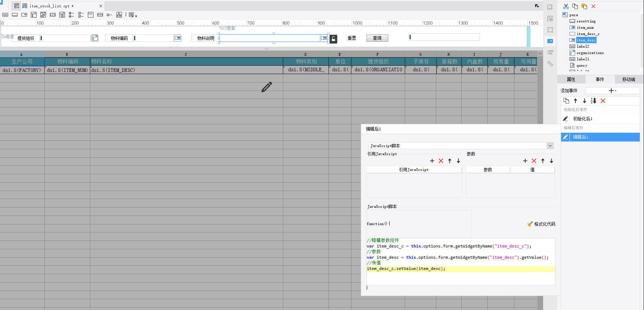The height and width of the screenshot is (310, 644).
Task: Delete the selected event with red X
Action: pyautogui.click(x=603, y=101)
